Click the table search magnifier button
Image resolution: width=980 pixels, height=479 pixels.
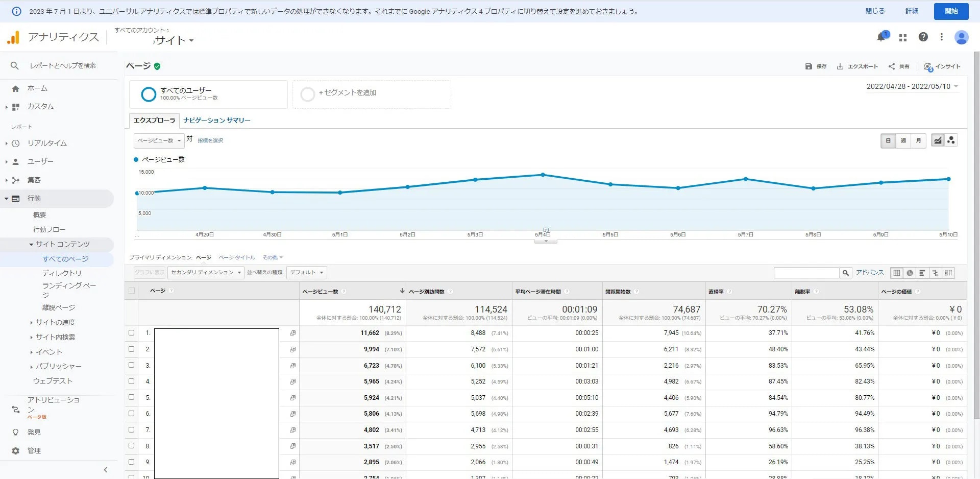[x=846, y=273]
